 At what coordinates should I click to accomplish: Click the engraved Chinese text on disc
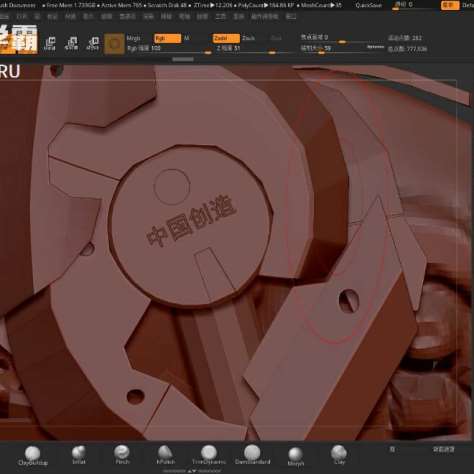(191, 221)
